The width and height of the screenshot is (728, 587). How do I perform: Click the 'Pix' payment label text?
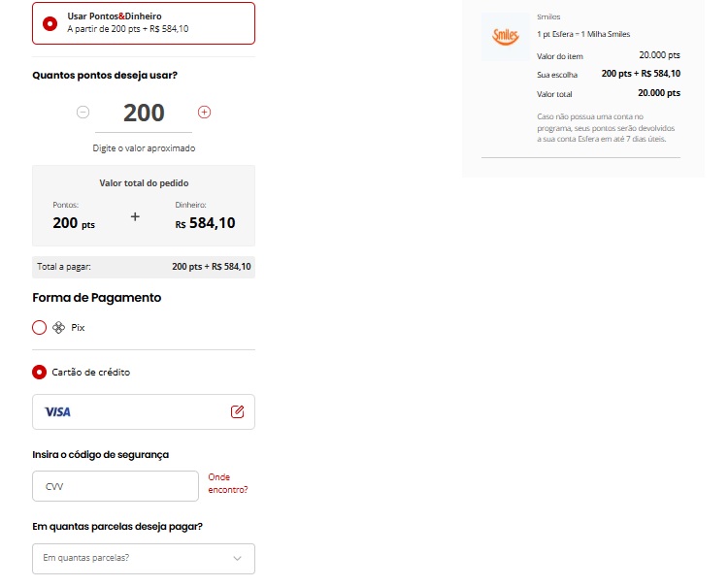click(x=79, y=328)
